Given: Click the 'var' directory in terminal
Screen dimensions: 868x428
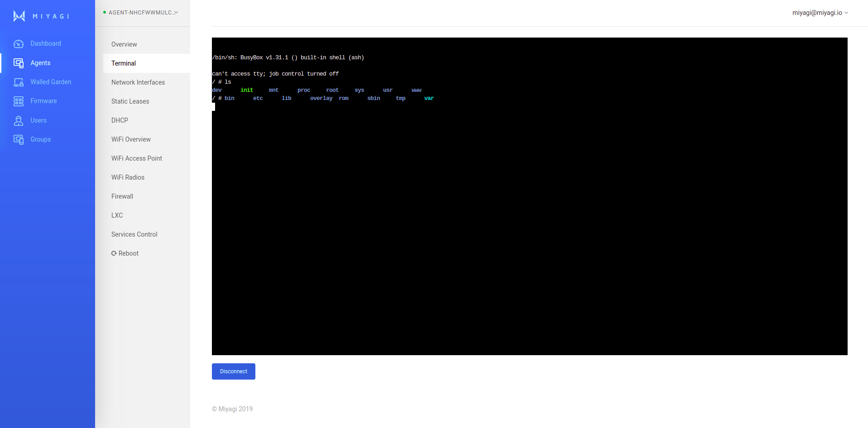Looking at the screenshot, I should point(429,98).
